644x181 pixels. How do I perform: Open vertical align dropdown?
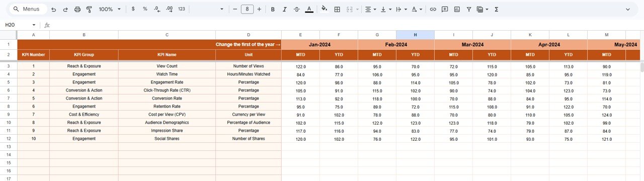point(386,9)
